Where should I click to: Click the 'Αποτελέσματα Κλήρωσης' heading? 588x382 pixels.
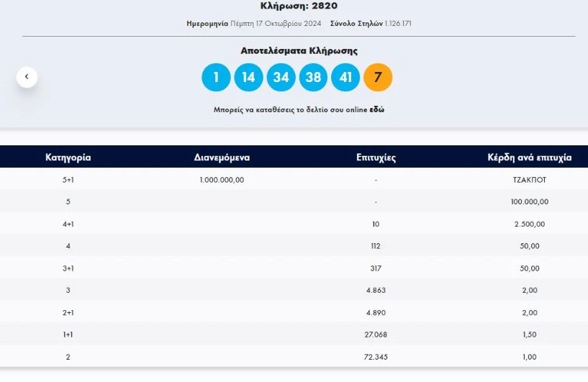[x=299, y=50]
